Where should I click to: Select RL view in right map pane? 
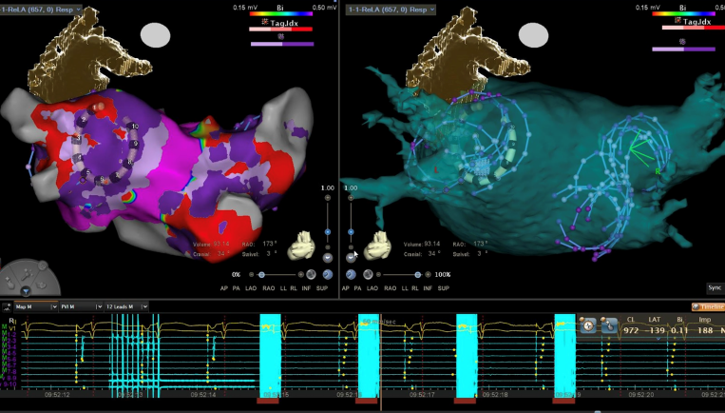coord(415,288)
